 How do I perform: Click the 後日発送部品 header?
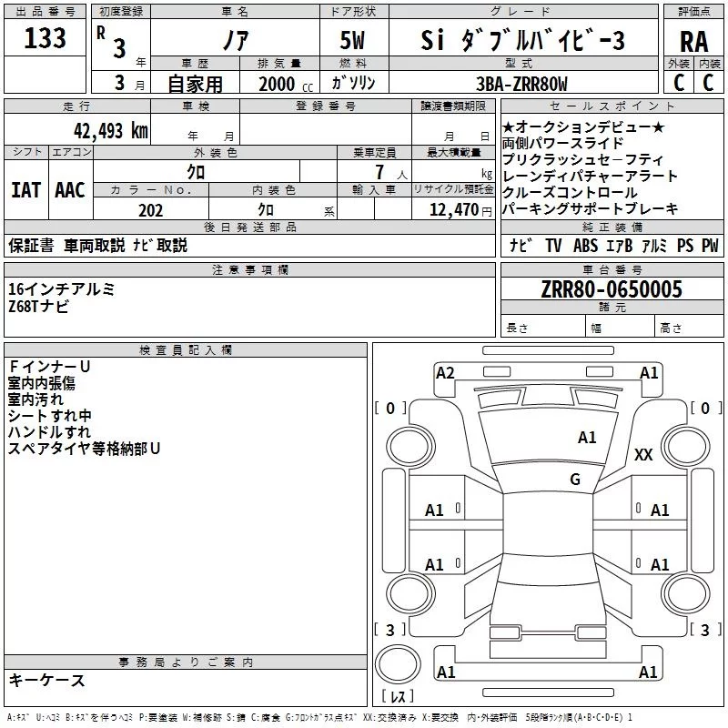(x=249, y=227)
